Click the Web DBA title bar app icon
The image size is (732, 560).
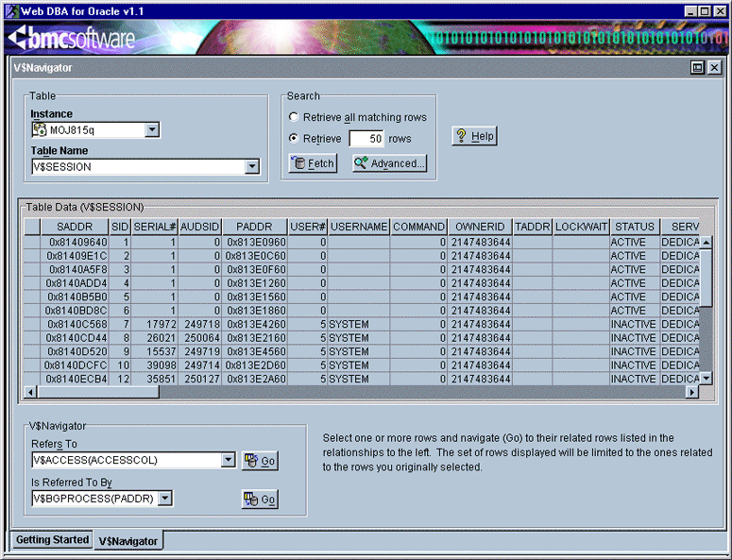pyautogui.click(x=11, y=11)
